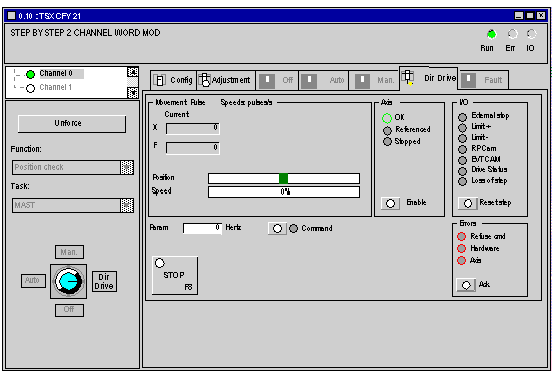
Task: Click the Unforce button
Action: click(72, 124)
